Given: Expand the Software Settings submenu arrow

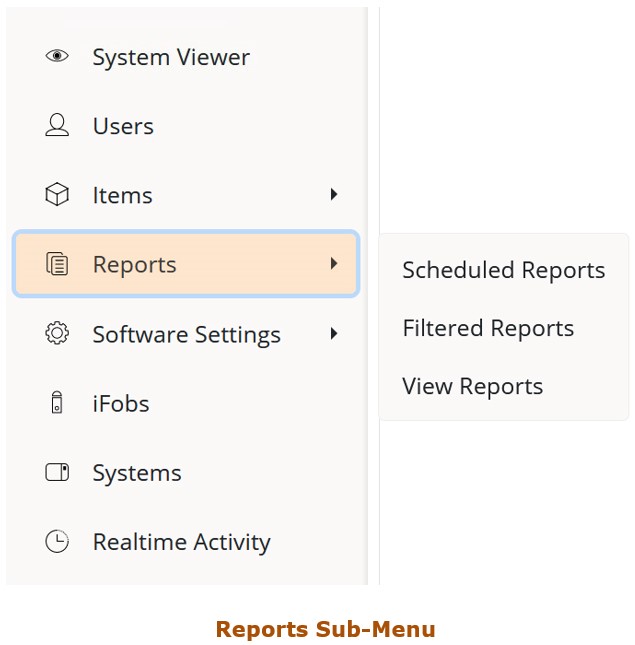Looking at the screenshot, I should coord(334,334).
